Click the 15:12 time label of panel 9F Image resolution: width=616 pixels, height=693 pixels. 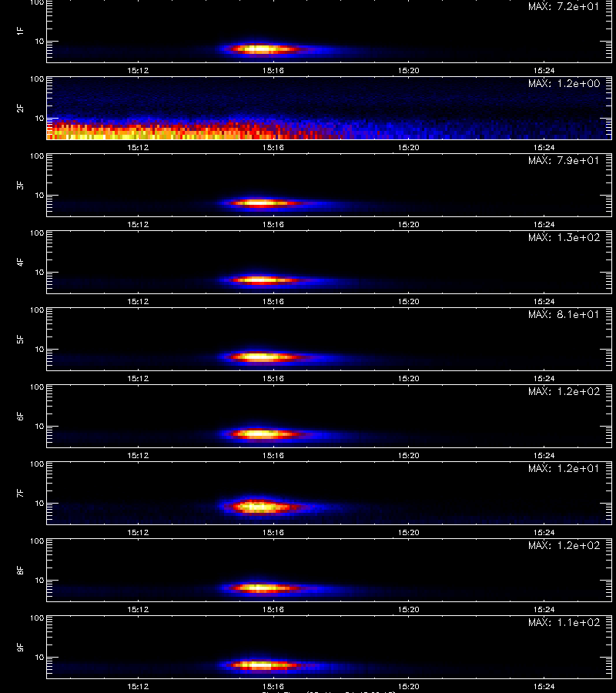tap(138, 687)
